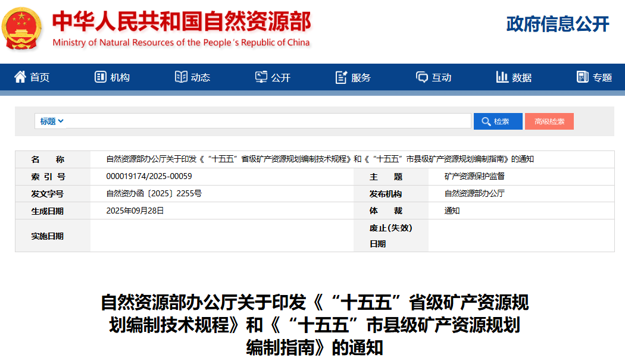Go to the 数据 menu text
Viewport: 625px width, 364px height.
coord(522,77)
